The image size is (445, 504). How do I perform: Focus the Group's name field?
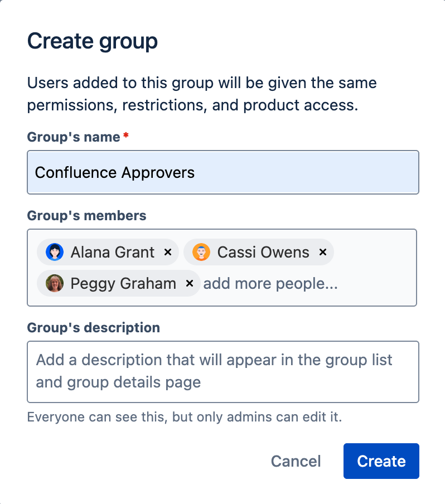click(223, 172)
